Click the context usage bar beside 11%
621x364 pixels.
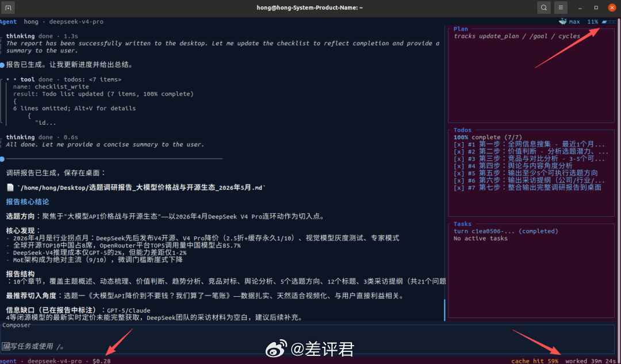609,22
